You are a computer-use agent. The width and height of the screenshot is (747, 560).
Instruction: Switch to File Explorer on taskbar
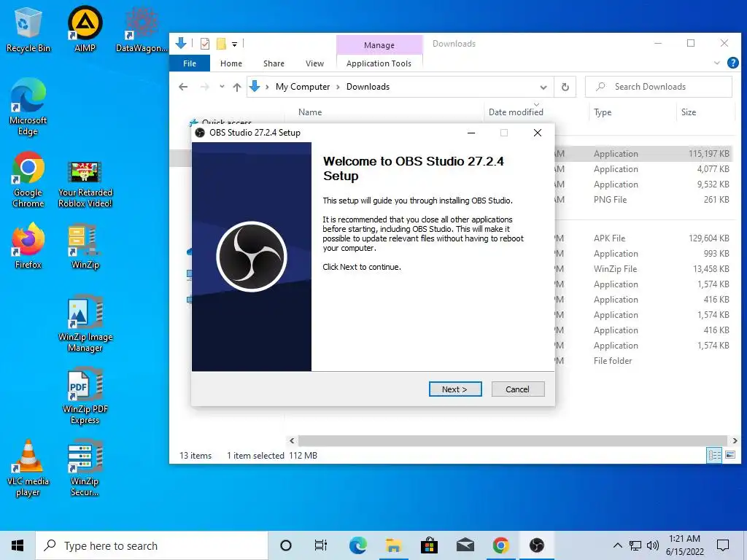393,545
